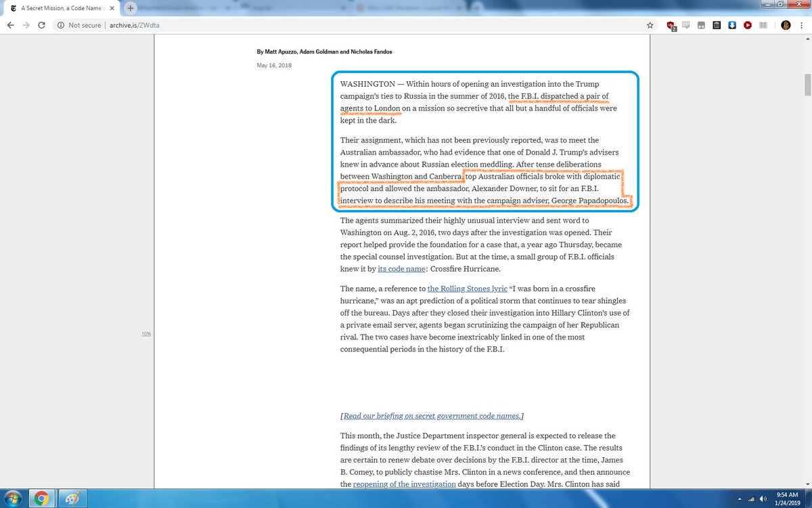The width and height of the screenshot is (812, 508).
Task: Open the uBlock Origin shield extension
Action: coord(671,25)
